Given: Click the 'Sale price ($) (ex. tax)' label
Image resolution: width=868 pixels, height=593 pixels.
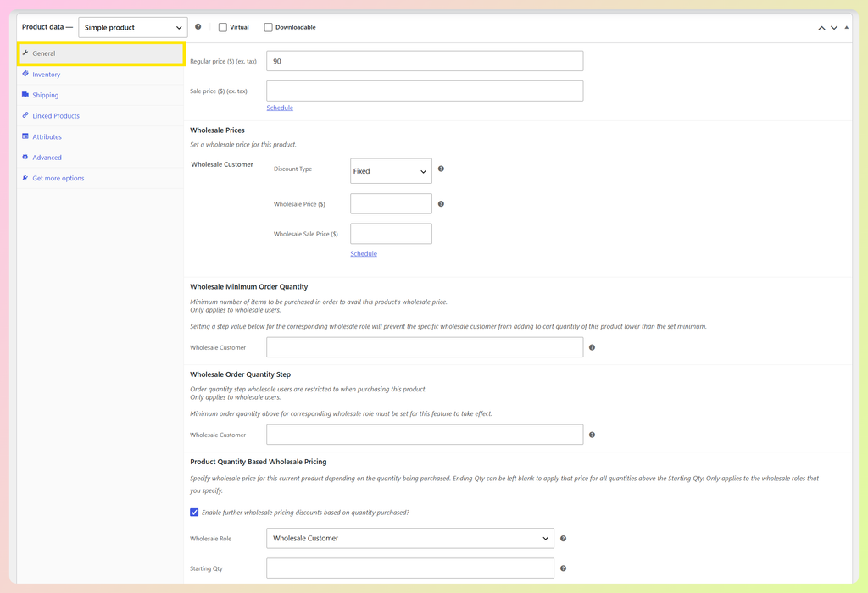Looking at the screenshot, I should click(219, 91).
